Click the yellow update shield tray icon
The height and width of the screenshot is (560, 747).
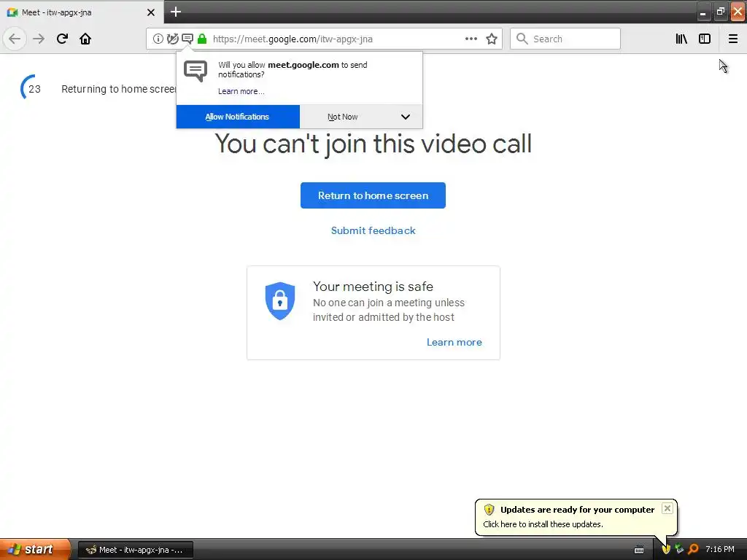coord(666,549)
